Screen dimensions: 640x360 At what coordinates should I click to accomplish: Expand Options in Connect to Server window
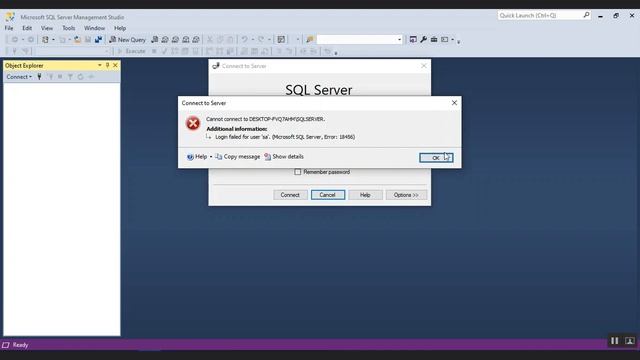(x=406, y=195)
